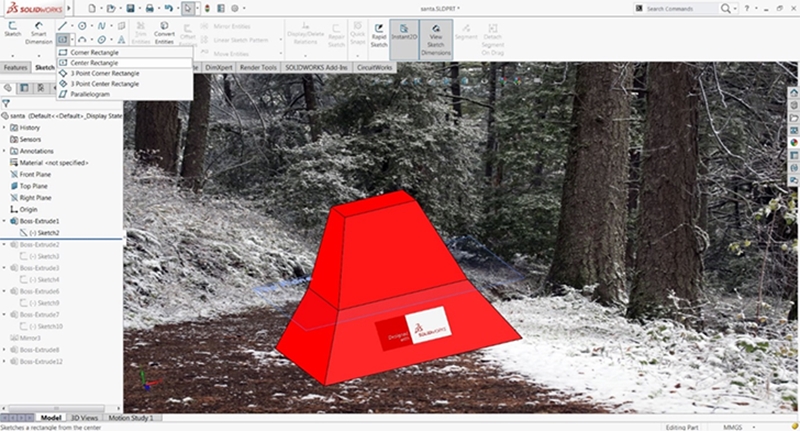Click the Print icon
This screenshot has height=431, width=800.
pyautogui.click(x=149, y=8)
